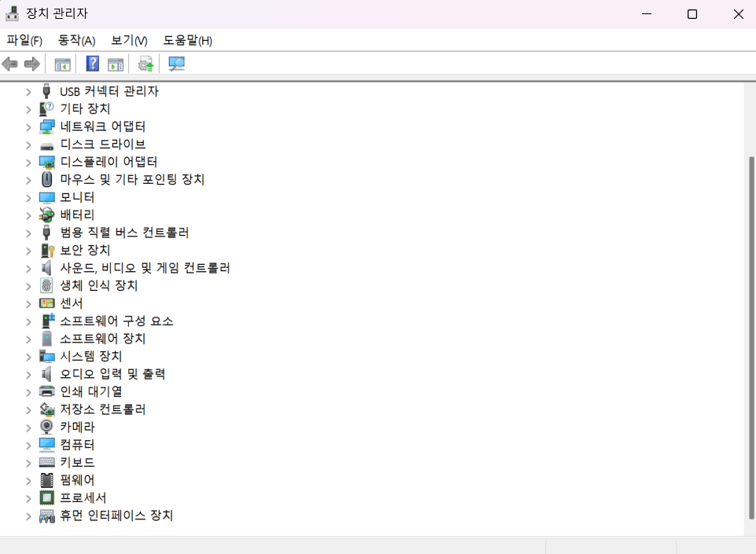This screenshot has width=756, height=554.
Task: Expand the 모니터 node
Action: [x=28, y=198]
